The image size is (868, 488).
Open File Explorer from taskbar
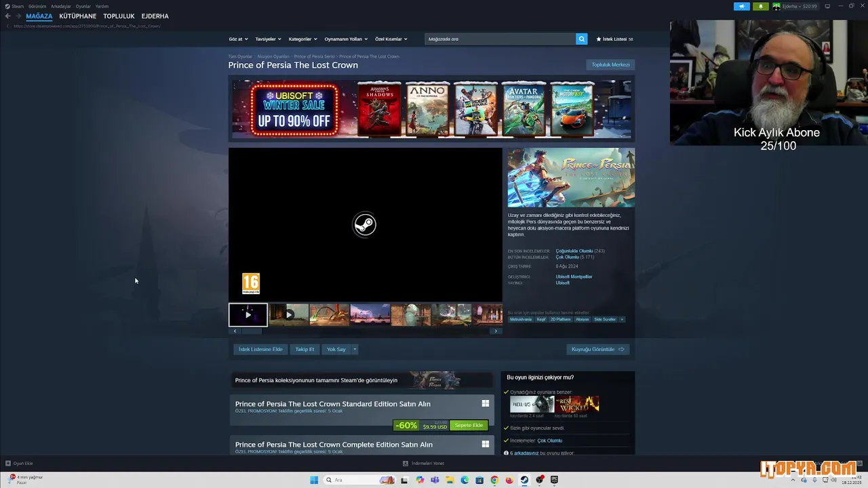pos(450,480)
